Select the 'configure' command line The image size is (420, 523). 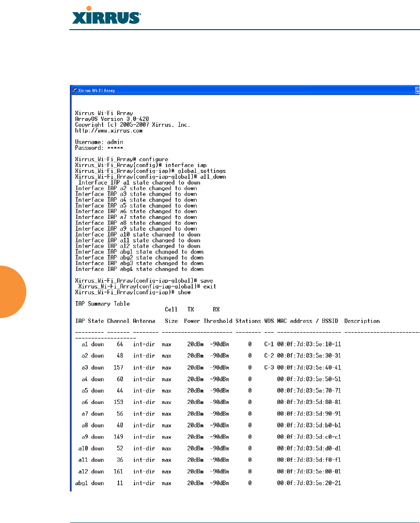122,159
